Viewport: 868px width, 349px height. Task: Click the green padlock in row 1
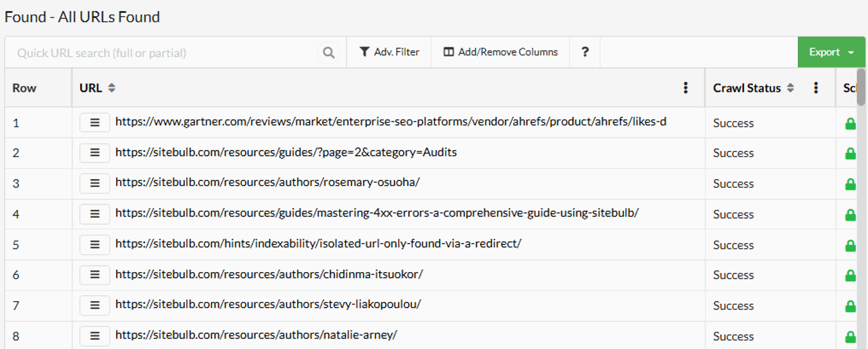(850, 123)
